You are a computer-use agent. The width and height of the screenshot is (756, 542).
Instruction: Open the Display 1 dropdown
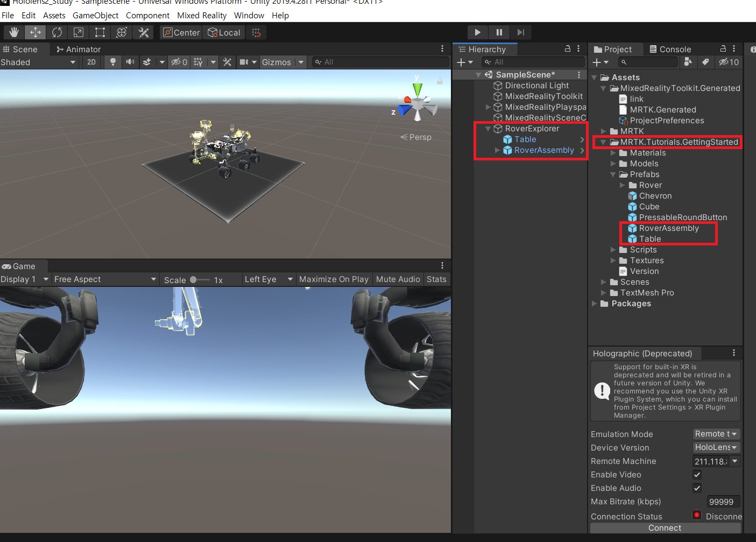25,279
